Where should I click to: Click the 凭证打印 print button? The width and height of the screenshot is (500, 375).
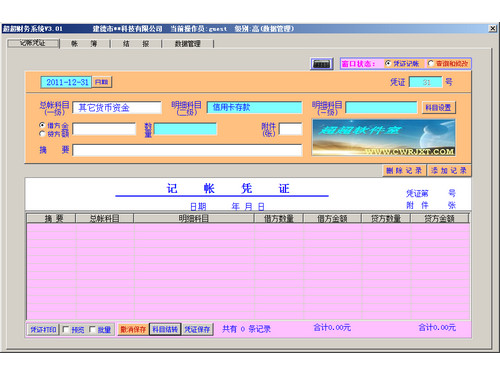[43, 329]
